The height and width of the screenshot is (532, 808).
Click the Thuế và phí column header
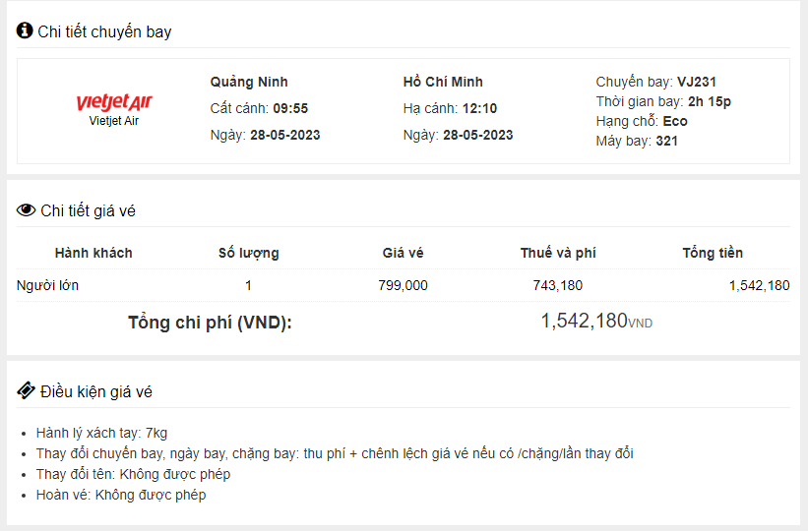[558, 253]
